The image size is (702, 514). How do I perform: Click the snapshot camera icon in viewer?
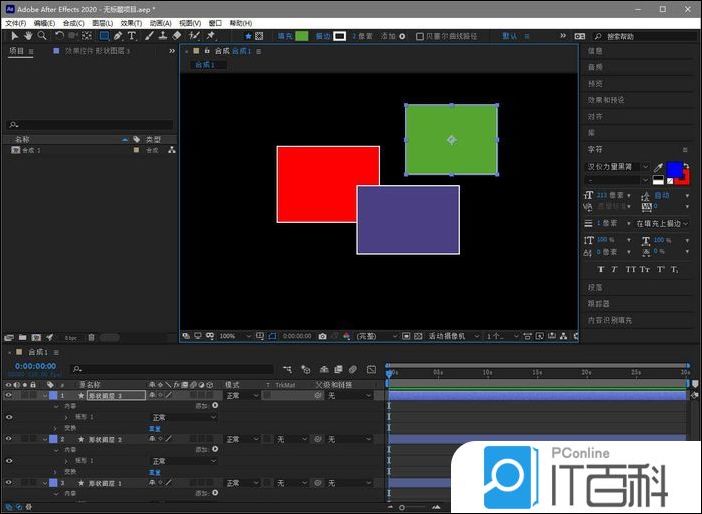[x=322, y=336]
